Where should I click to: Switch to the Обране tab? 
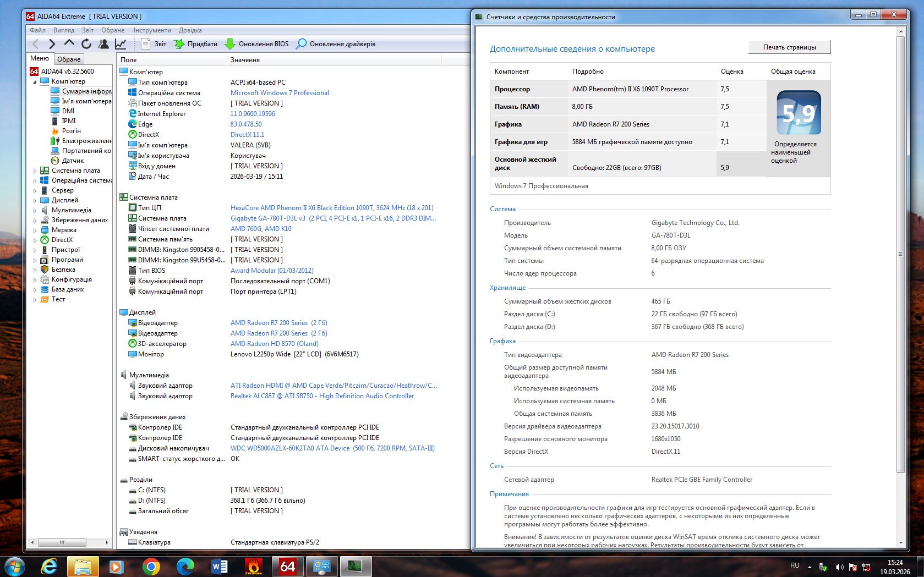point(69,59)
